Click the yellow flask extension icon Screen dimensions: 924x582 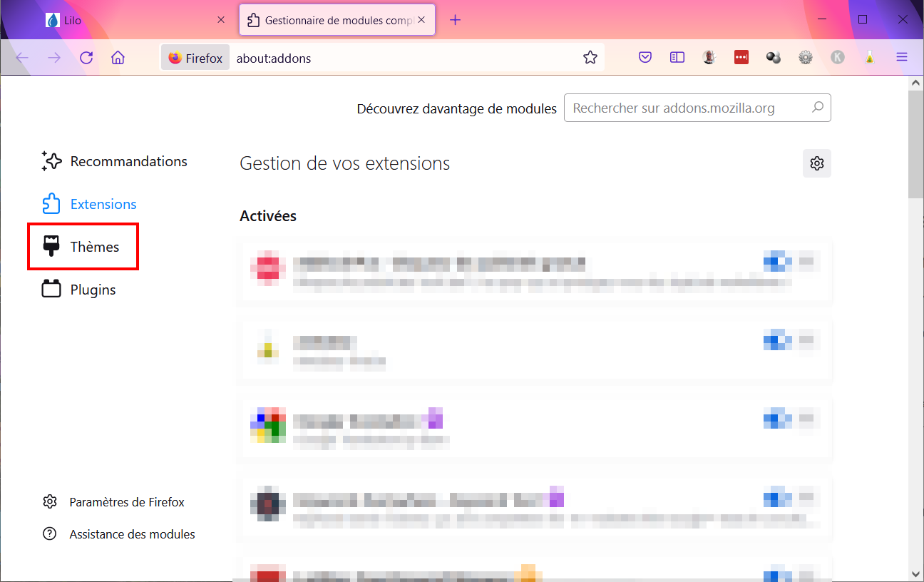[870, 58]
